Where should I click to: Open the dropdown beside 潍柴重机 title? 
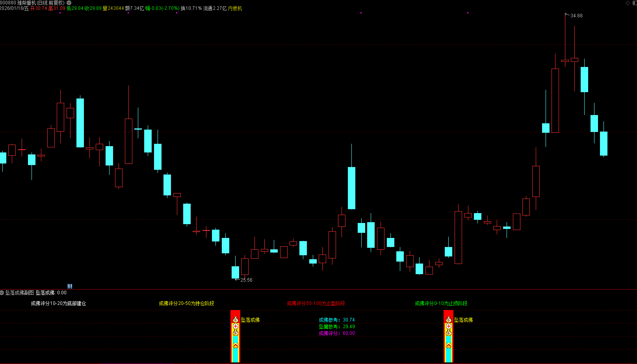(x=69, y=3)
